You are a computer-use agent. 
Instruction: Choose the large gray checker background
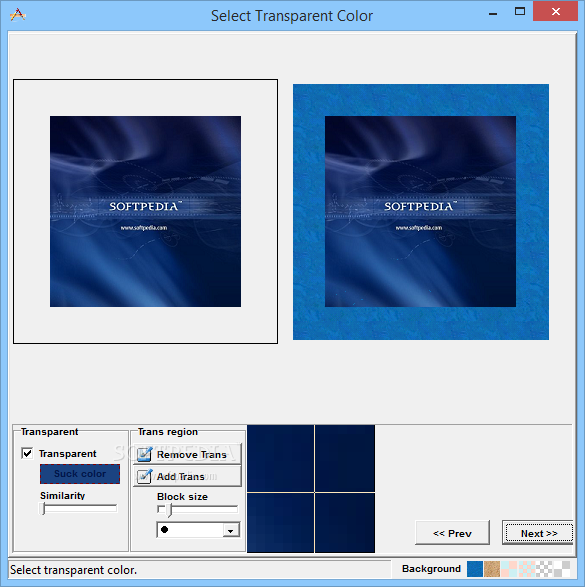coord(561,569)
